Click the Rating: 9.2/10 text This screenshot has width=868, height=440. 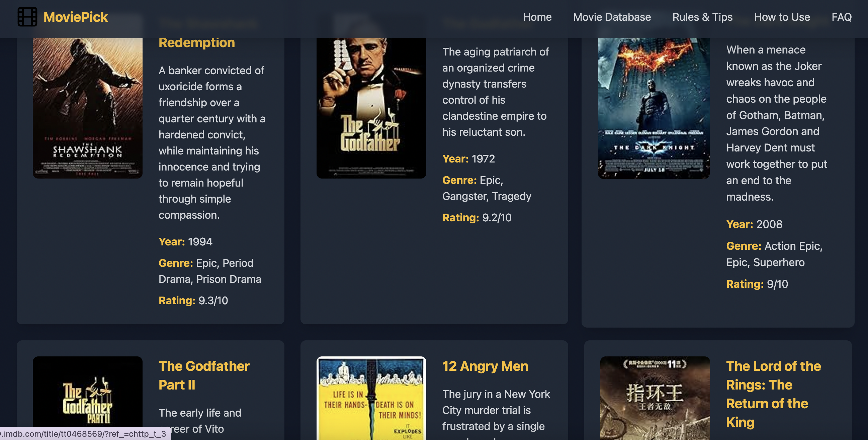coord(477,217)
